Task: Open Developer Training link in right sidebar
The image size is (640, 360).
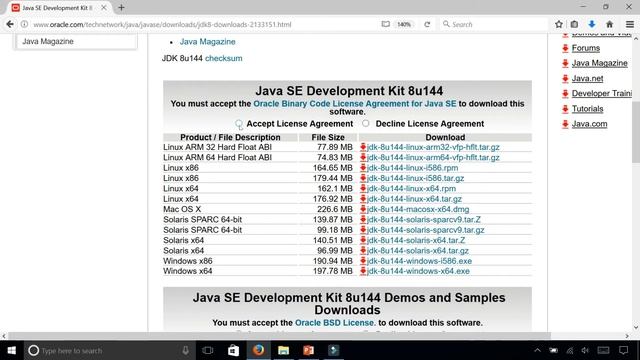Action: pyautogui.click(x=602, y=93)
